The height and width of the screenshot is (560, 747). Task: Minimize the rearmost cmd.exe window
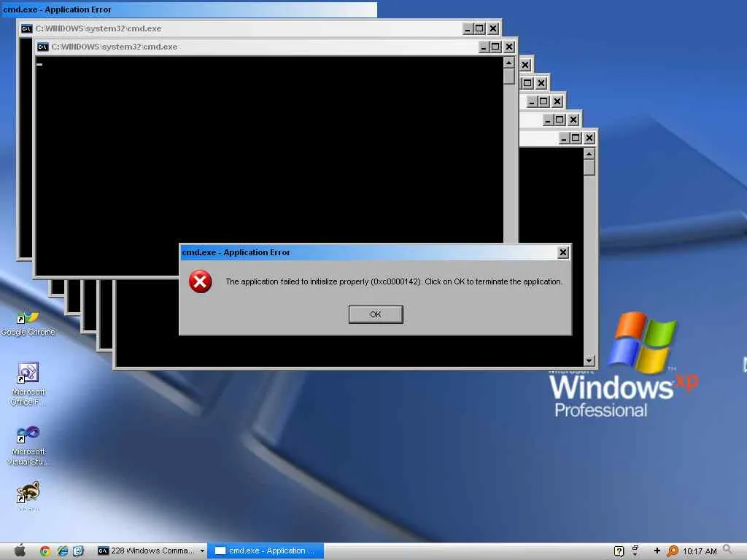click(468, 29)
